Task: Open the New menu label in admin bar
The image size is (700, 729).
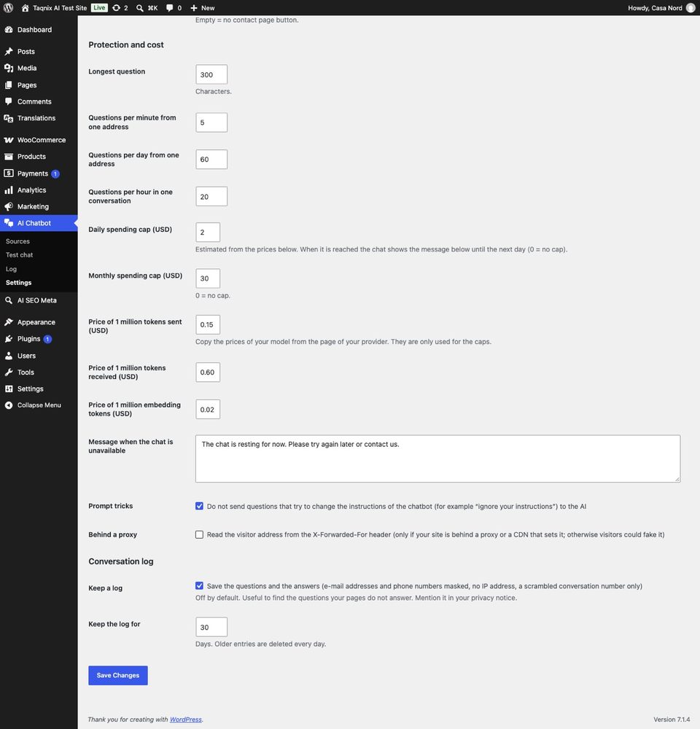Action: pos(208,8)
